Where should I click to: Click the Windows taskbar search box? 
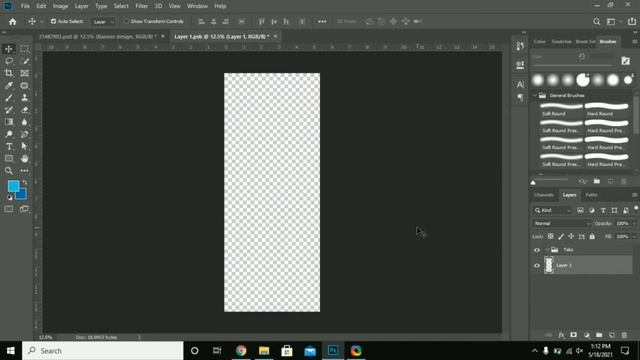[103, 351]
